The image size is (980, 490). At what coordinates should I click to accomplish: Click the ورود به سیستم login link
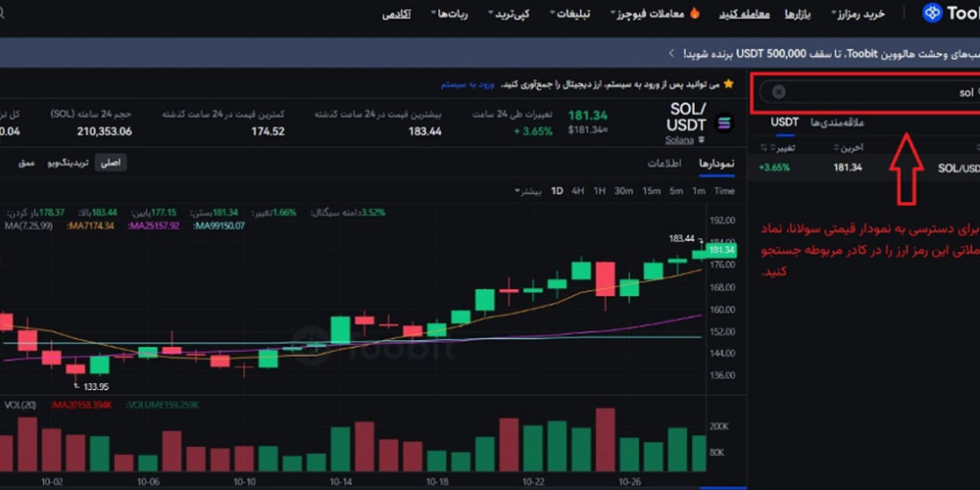click(x=468, y=83)
